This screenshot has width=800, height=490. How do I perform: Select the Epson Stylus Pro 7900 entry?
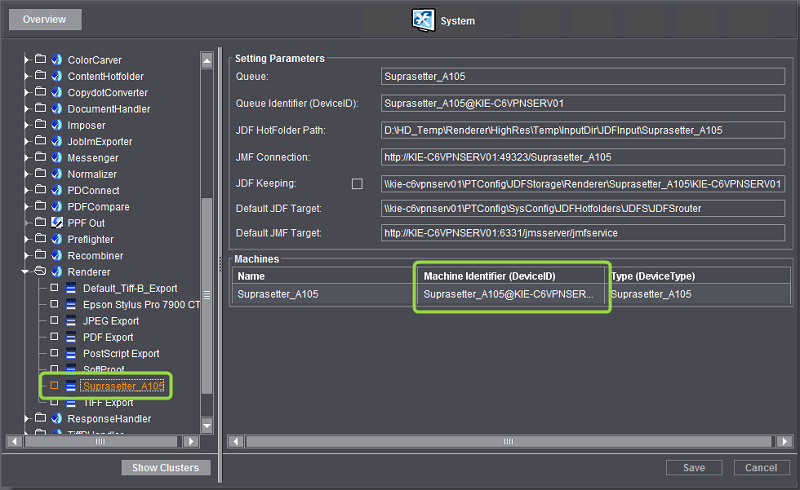coord(141,304)
